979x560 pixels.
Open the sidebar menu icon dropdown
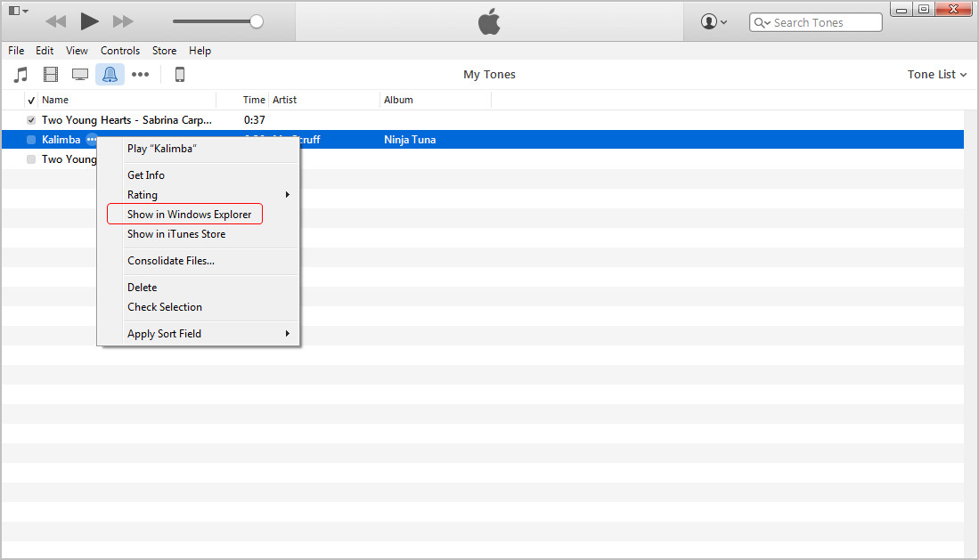coord(18,11)
